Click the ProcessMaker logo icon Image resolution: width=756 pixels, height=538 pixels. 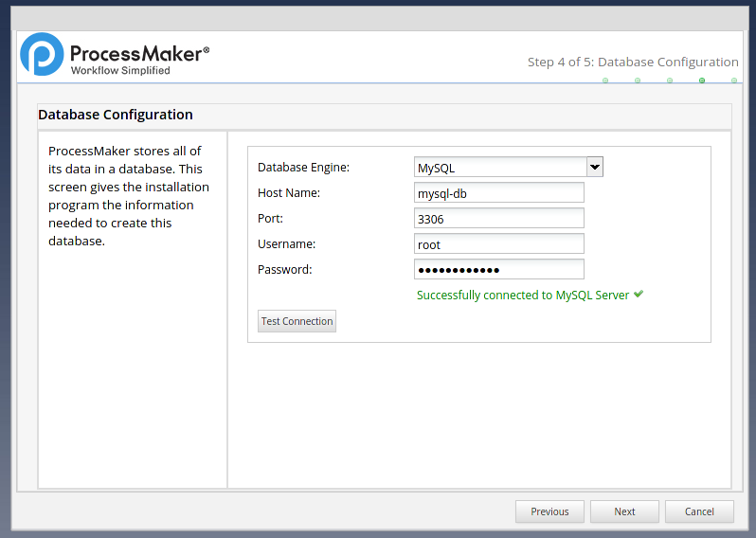coord(42,54)
